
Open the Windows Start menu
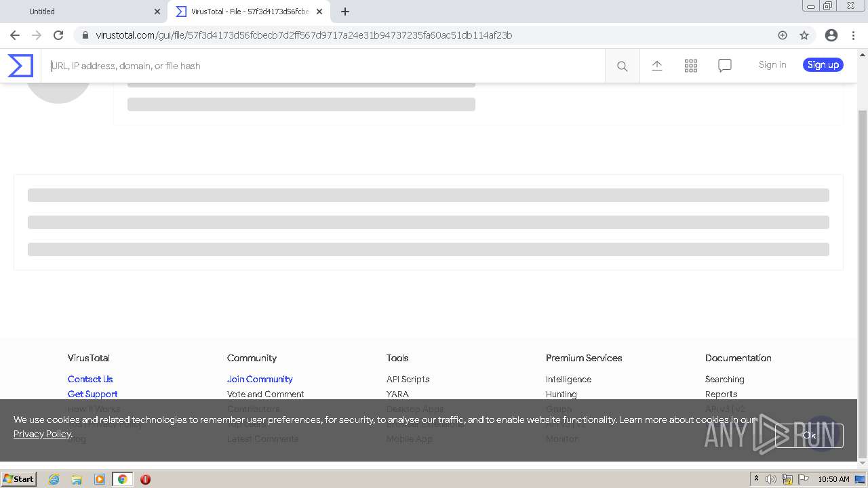pyautogui.click(x=19, y=479)
